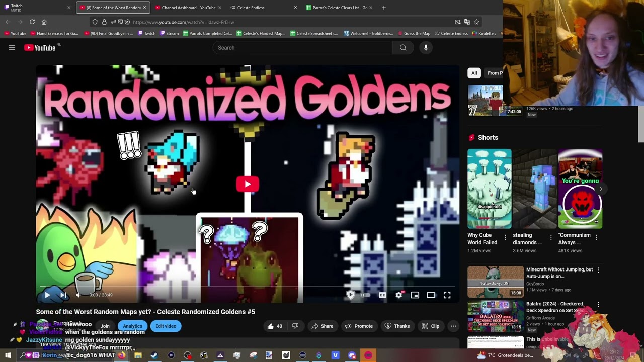Click the Promote button
The height and width of the screenshot is (362, 644).
click(359, 326)
